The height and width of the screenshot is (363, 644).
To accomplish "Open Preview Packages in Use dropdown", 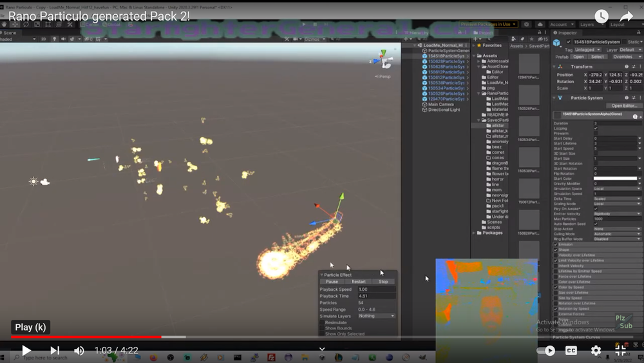I will coord(488,25).
